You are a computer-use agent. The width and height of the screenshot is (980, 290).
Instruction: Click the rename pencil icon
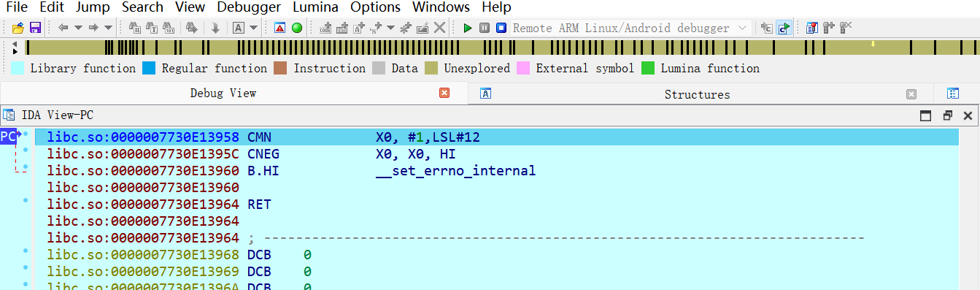[x=422, y=28]
